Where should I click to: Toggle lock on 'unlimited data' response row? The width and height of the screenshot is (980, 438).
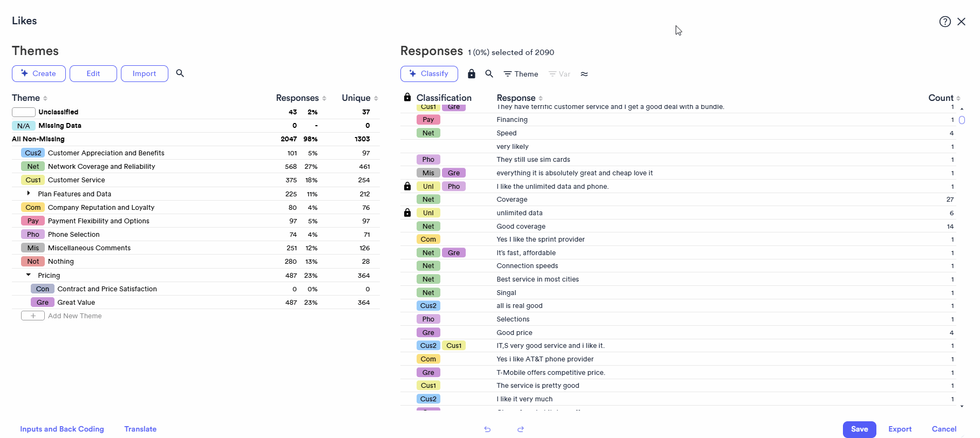click(407, 213)
